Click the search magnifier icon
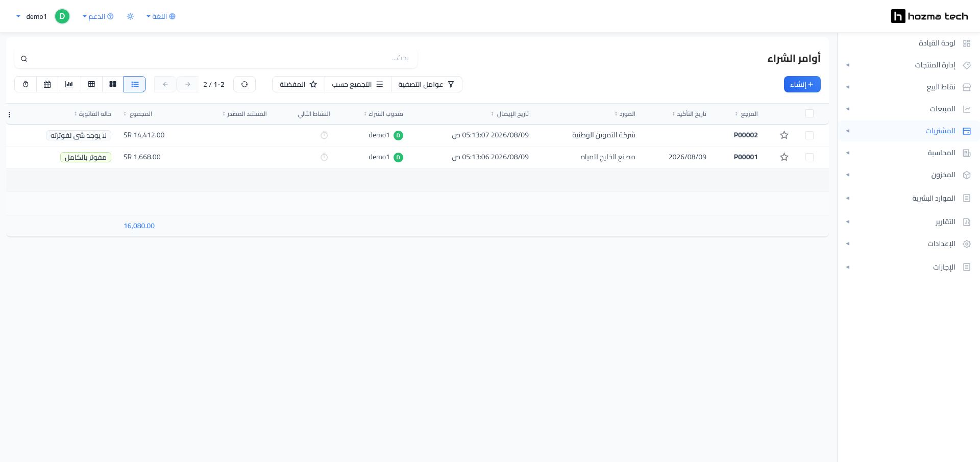This screenshot has width=980, height=462. click(24, 59)
